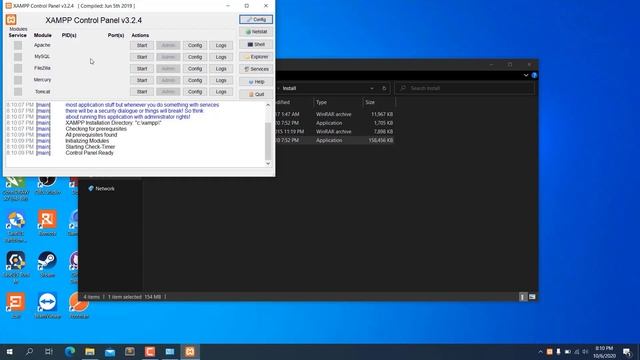Open File Explorer from the taskbar
The height and width of the screenshot is (360, 640).
[90, 351]
